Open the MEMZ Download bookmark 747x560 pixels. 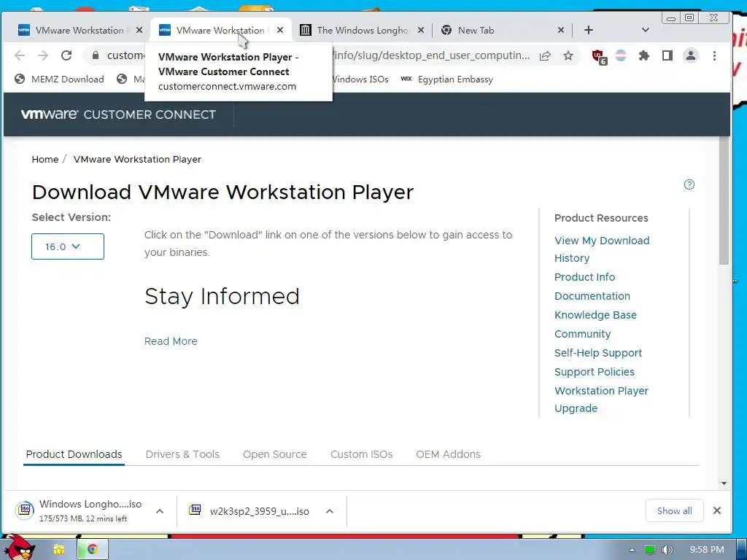coord(59,79)
